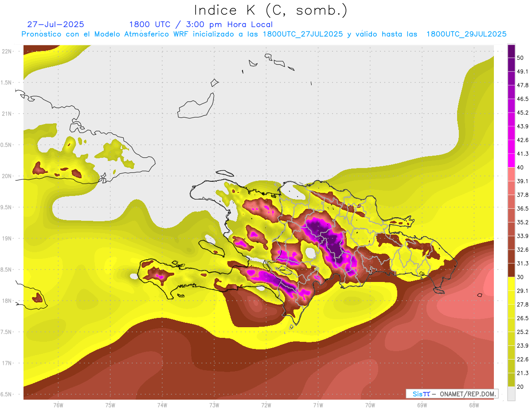Click the 21.3 legend value
The image size is (532, 411).
pos(522,373)
